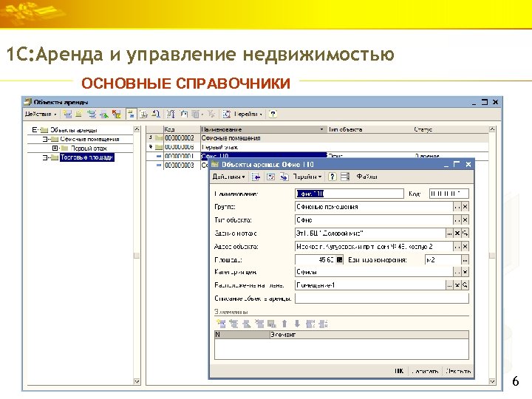The height and width of the screenshot is (399, 532).
Task: Open the Группа selection button
Action: coord(457,207)
